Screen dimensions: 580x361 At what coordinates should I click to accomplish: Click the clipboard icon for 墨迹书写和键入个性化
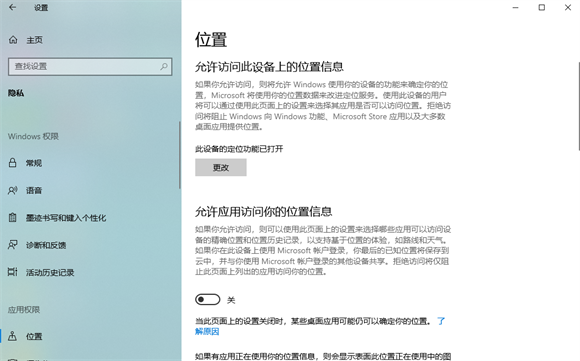13,217
